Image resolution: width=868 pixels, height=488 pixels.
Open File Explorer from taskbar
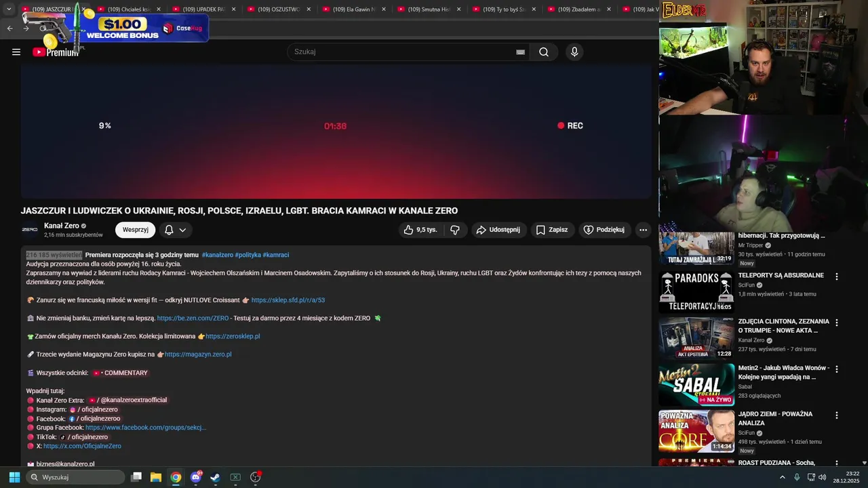pyautogui.click(x=156, y=477)
